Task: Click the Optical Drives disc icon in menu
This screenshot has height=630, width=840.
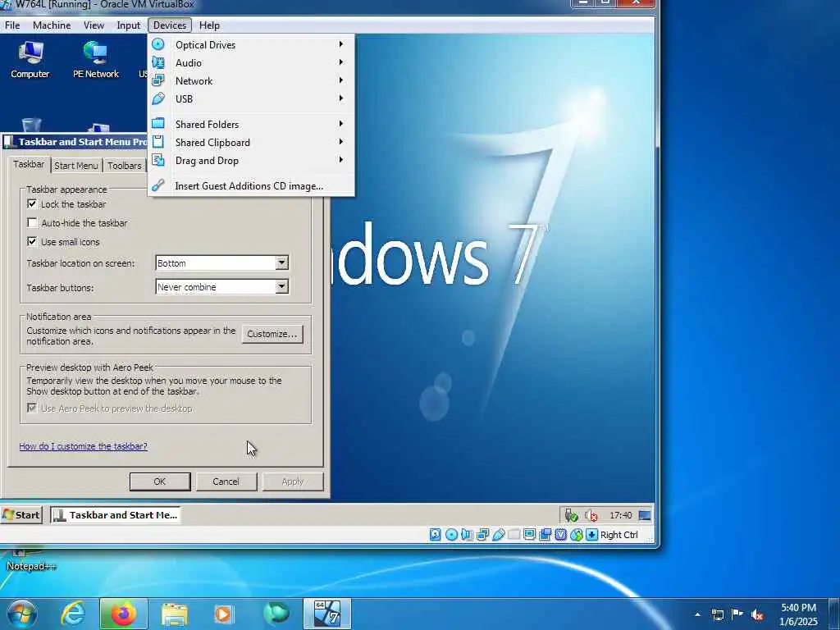Action: click(x=158, y=44)
